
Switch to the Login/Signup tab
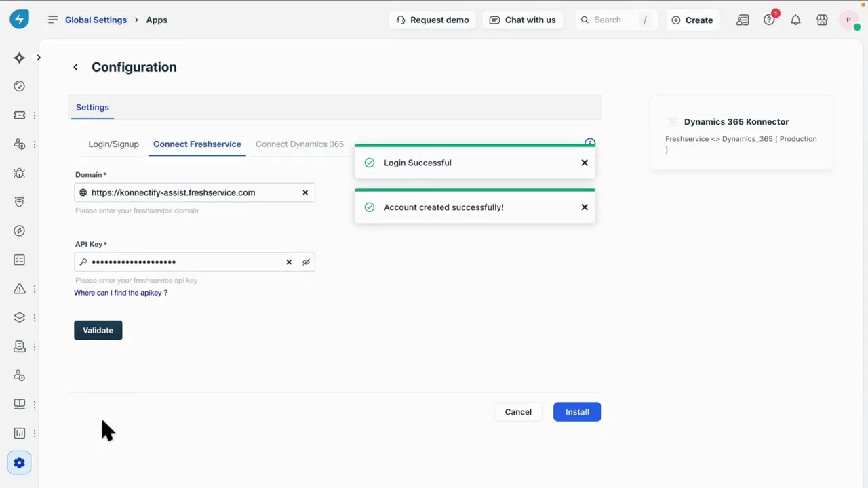point(113,144)
